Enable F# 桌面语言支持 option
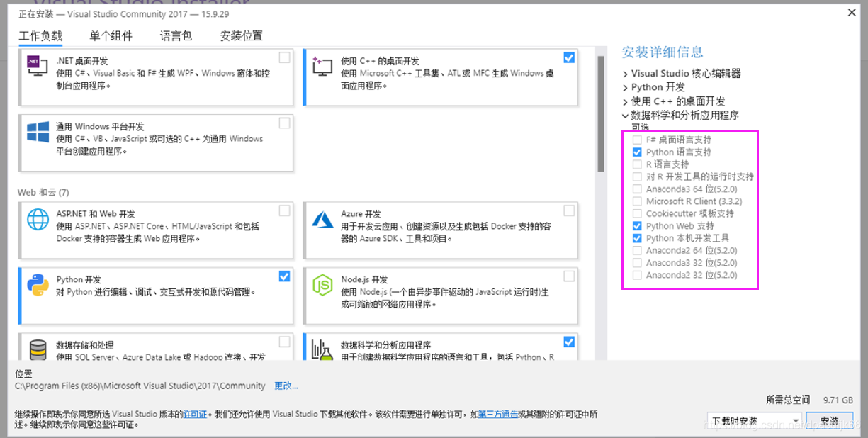This screenshot has width=868, height=438. pos(637,140)
